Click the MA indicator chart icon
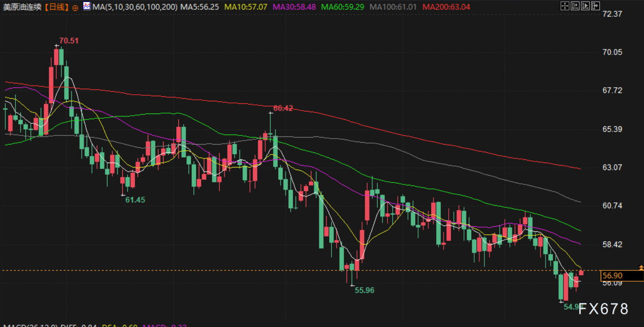Screen dimensions: 644x327 (87, 7)
